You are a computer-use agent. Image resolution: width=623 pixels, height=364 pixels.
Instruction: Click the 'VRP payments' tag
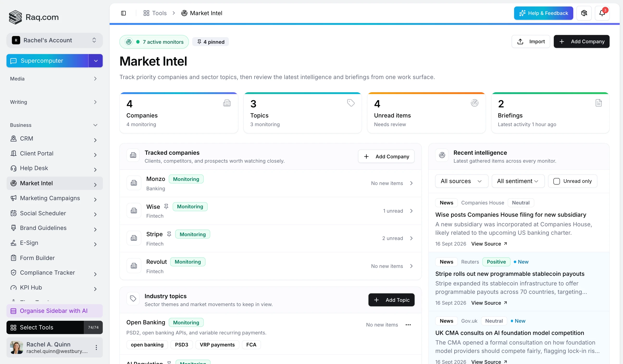pyautogui.click(x=217, y=345)
